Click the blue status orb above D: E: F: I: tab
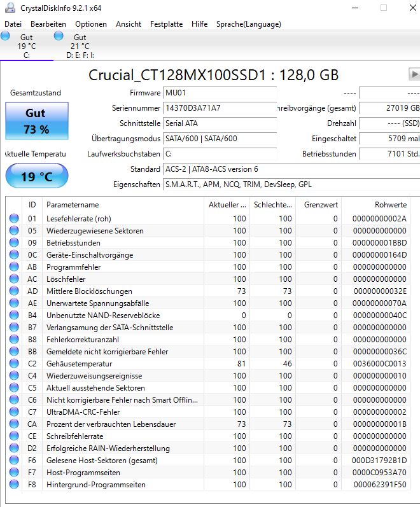 [59, 36]
